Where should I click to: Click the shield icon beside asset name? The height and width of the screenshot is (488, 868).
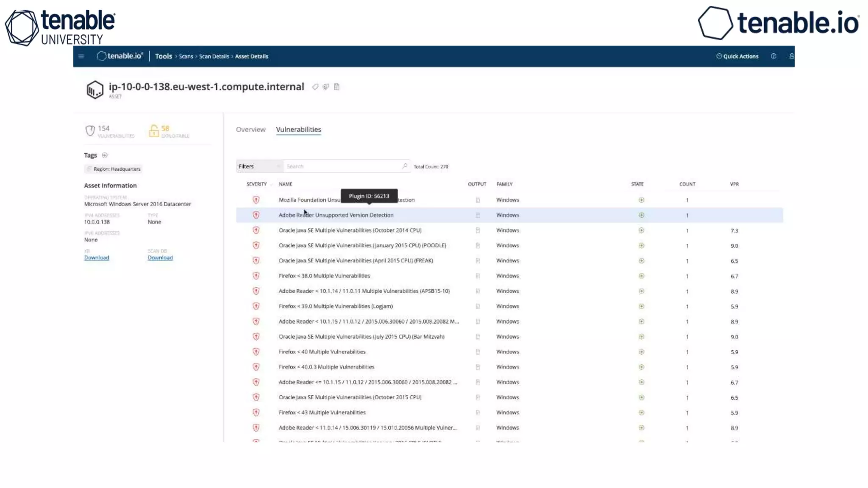coord(325,87)
